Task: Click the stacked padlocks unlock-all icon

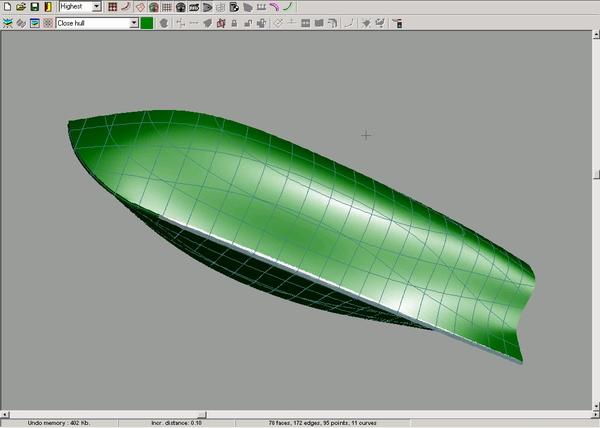Action: pos(261,23)
